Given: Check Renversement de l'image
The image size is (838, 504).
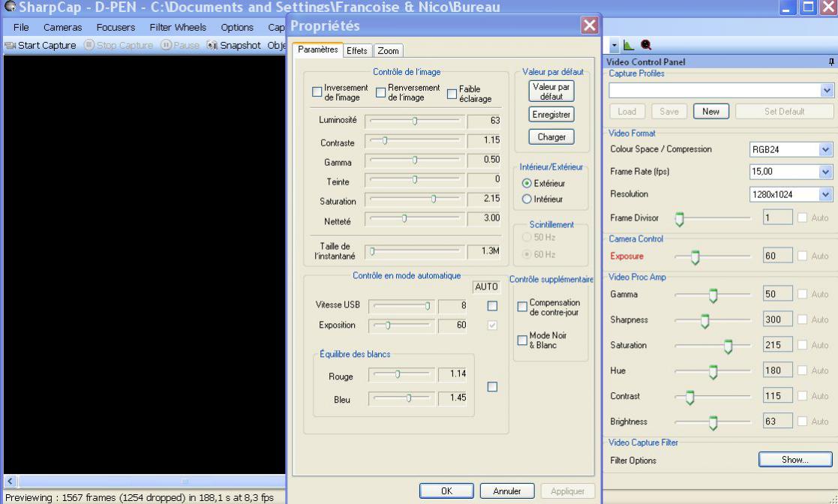Looking at the screenshot, I should pyautogui.click(x=380, y=92).
